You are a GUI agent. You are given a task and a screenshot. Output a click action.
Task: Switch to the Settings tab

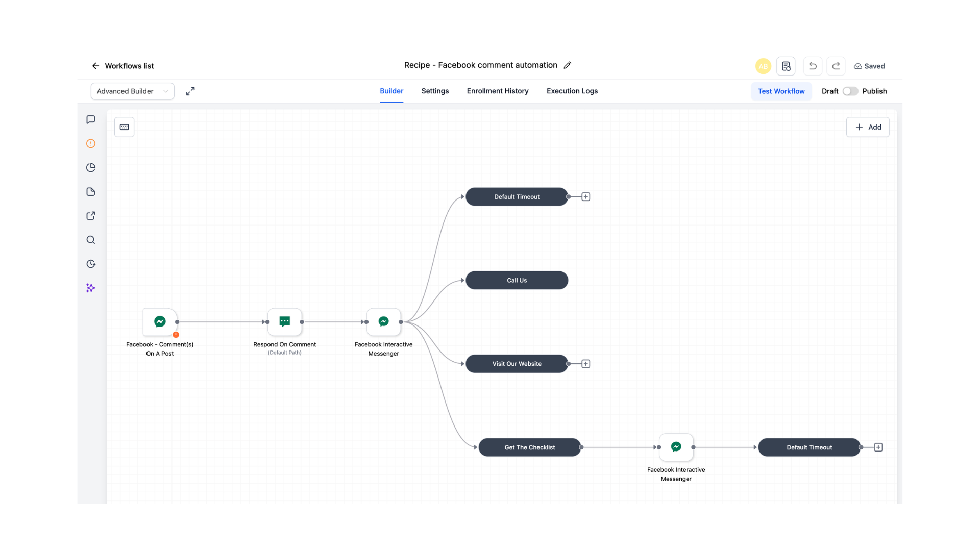click(x=435, y=91)
